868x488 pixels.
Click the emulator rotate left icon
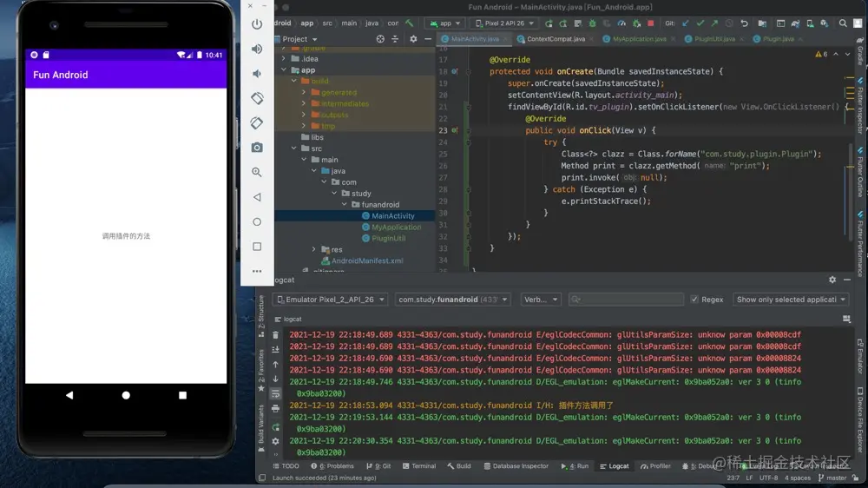[x=257, y=98]
